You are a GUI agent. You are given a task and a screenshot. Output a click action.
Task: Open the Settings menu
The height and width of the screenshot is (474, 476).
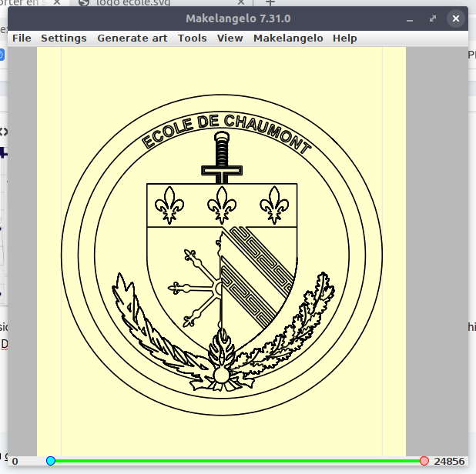click(64, 38)
